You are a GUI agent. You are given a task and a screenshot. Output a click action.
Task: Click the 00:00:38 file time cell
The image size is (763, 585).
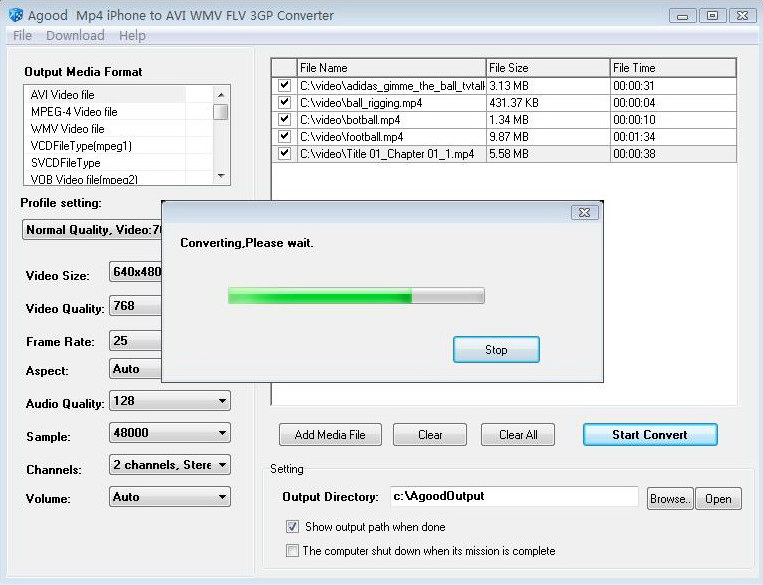click(673, 154)
